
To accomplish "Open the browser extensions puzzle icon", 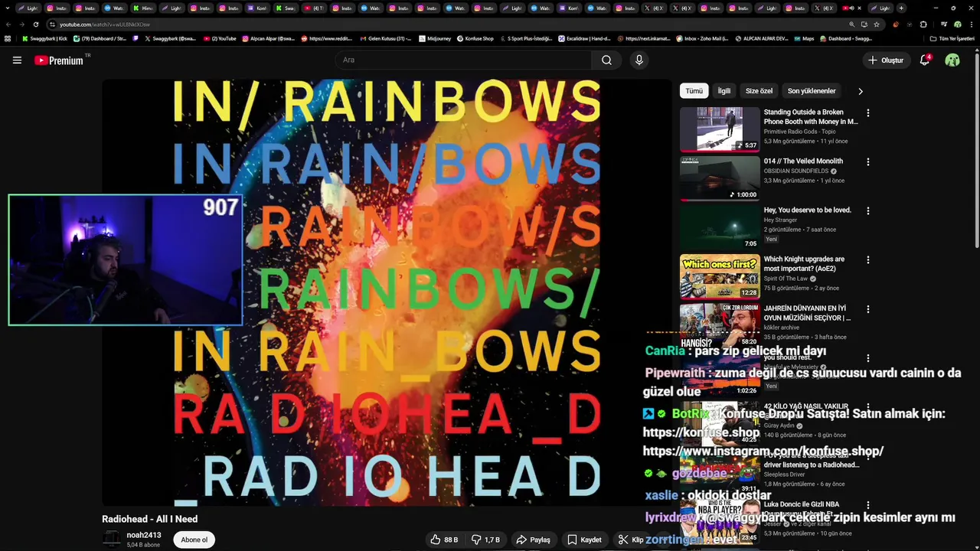I will click(x=923, y=24).
